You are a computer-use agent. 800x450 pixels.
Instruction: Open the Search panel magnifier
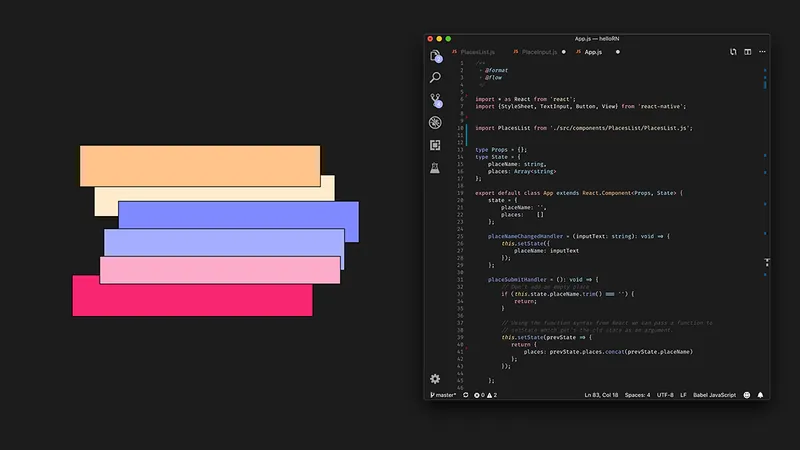[x=435, y=78]
